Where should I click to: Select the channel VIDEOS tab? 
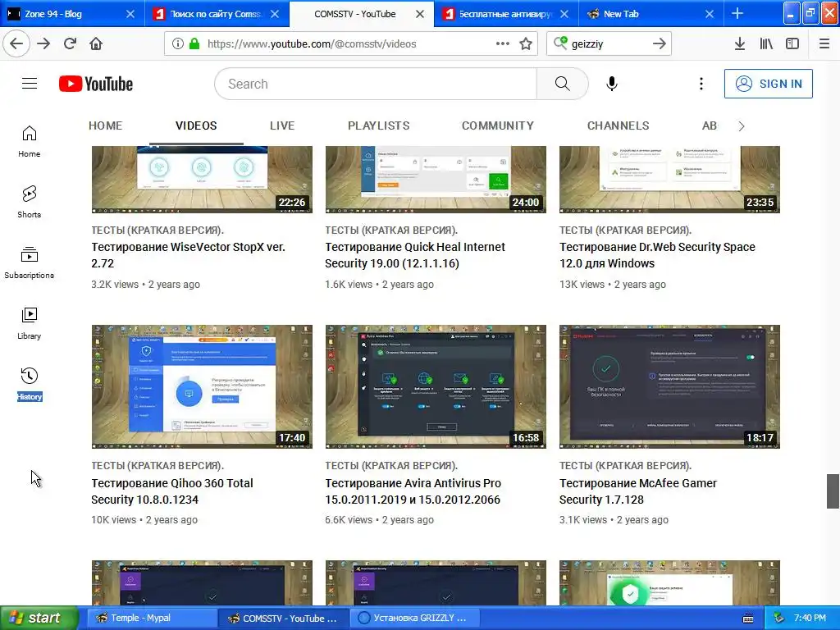click(x=196, y=126)
